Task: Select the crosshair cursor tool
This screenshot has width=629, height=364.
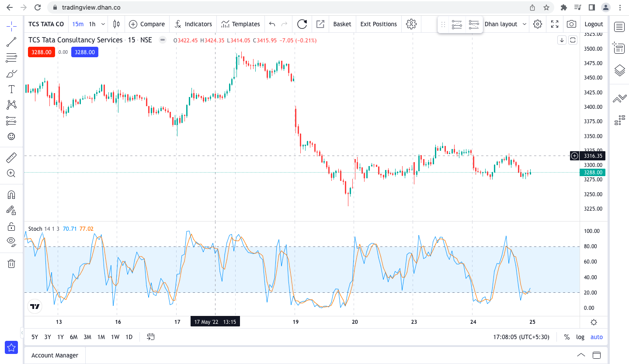Action: (x=11, y=26)
